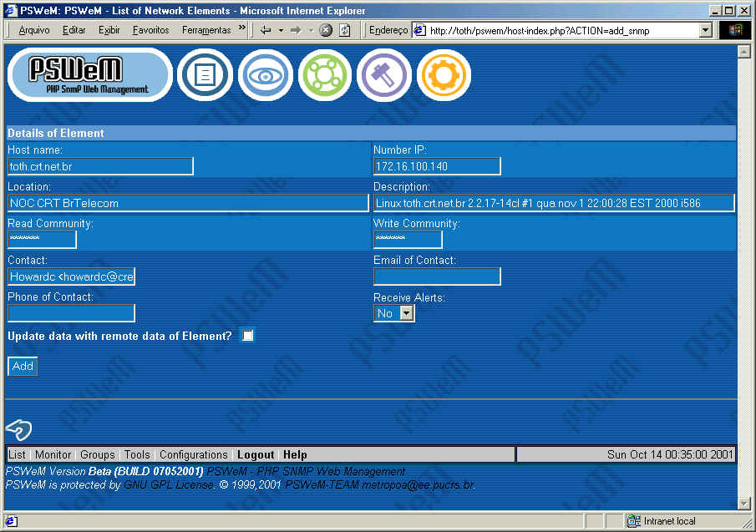
Task: Click the page scrollbar down arrow
Action: (x=743, y=503)
